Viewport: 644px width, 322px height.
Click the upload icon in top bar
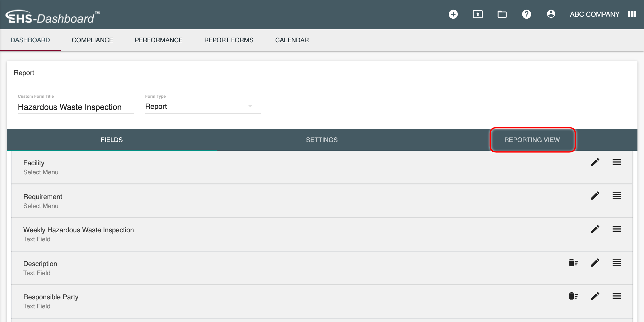(477, 14)
